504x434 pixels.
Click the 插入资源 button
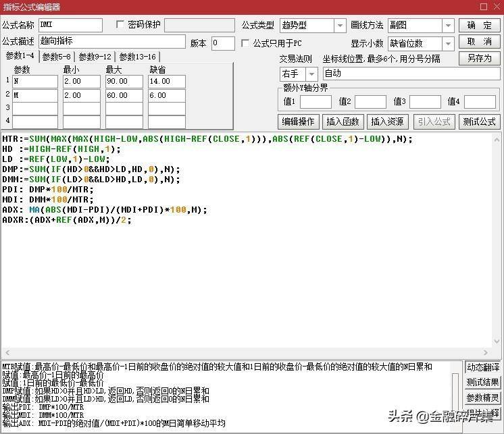[388, 121]
